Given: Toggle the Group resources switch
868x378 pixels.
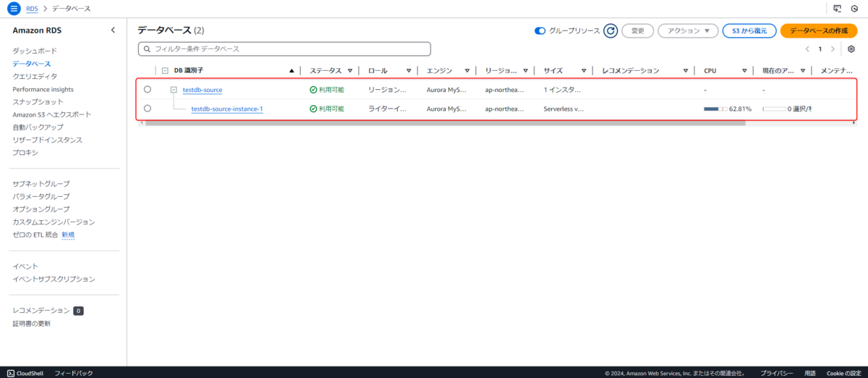Looking at the screenshot, I should click(540, 30).
